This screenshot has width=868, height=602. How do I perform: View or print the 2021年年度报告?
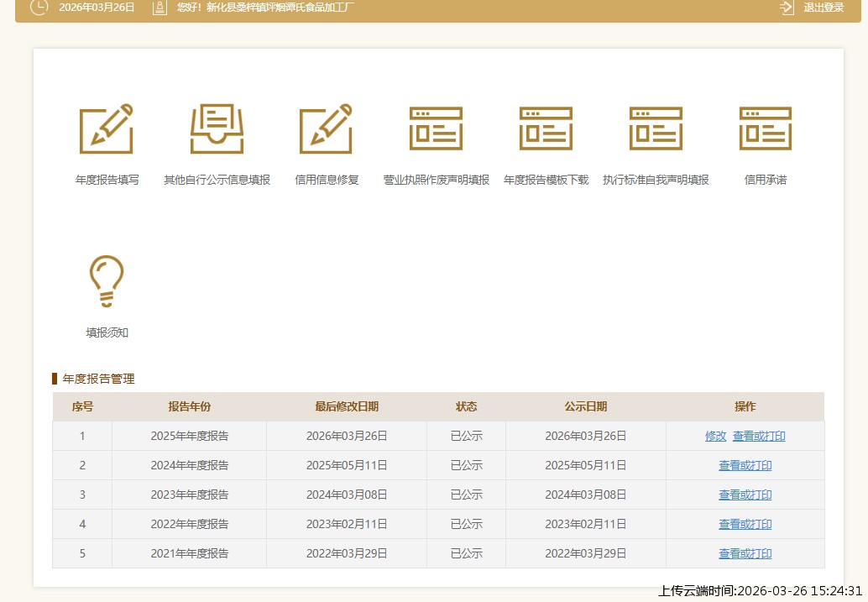(745, 553)
